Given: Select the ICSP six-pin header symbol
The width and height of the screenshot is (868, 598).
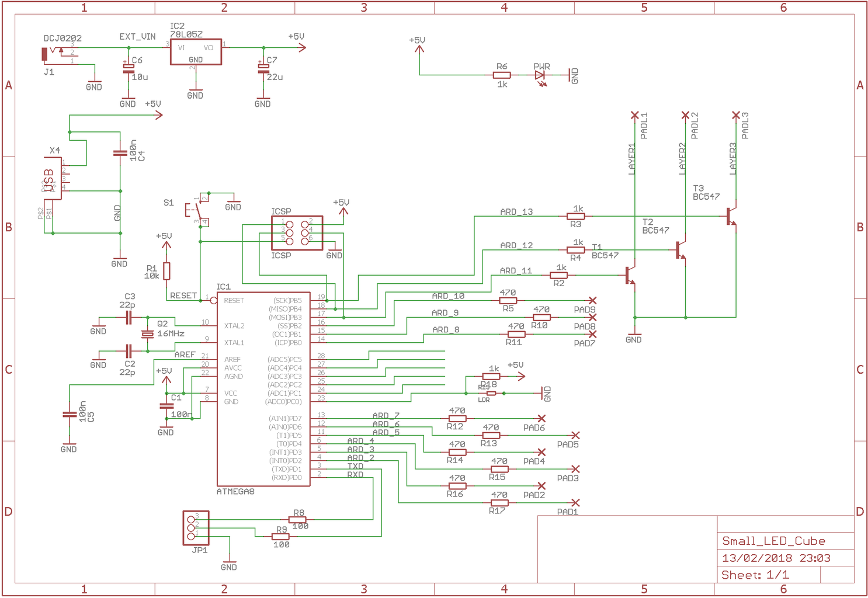Looking at the screenshot, I should [x=297, y=233].
